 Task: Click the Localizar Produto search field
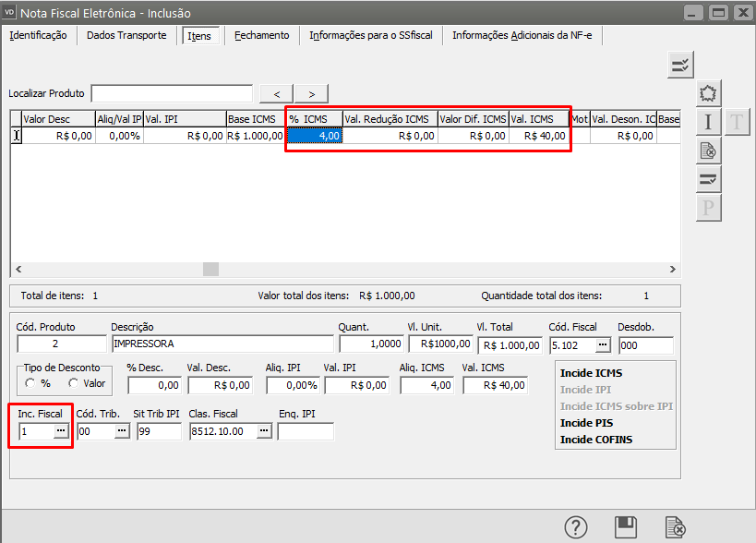[x=172, y=93]
